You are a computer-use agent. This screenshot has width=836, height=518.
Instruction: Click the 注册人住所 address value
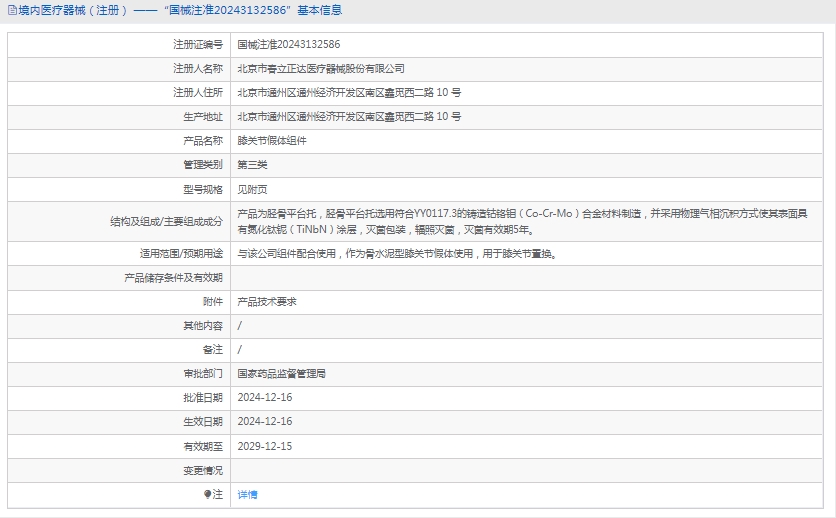pos(348,93)
